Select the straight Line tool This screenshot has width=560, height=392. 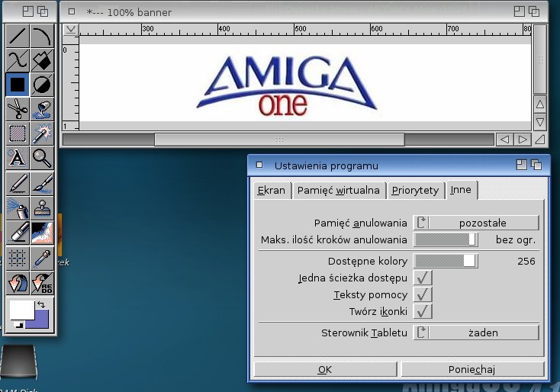click(x=17, y=36)
